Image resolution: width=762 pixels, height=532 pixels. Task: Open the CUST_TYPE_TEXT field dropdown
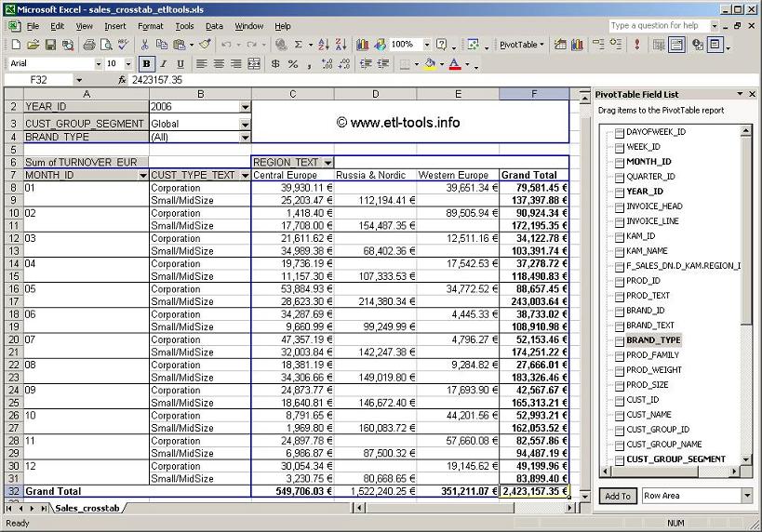[245, 176]
